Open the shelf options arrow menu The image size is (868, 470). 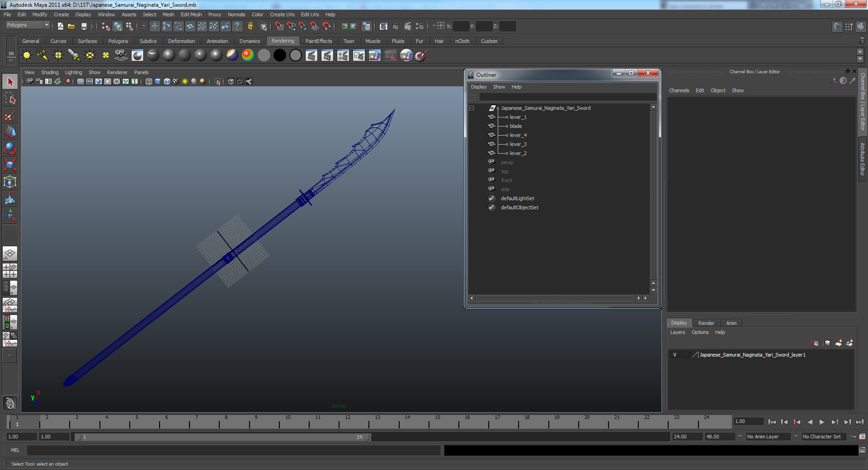(11, 61)
